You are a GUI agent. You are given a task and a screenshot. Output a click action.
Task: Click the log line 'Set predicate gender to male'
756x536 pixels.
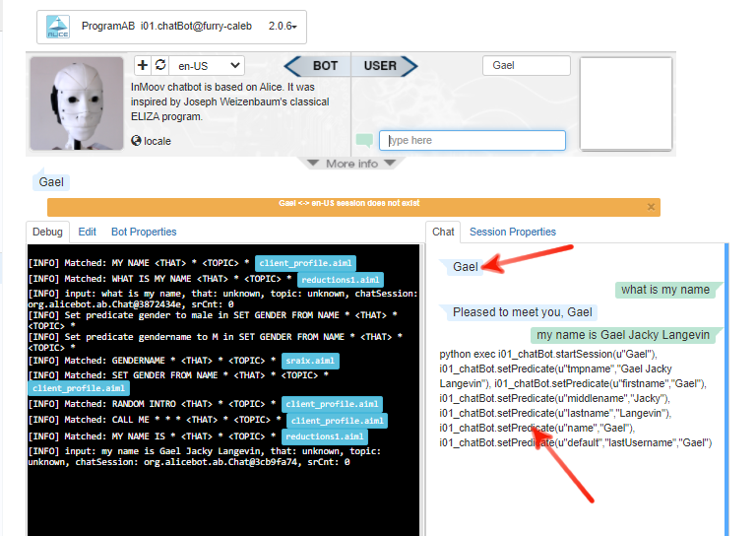213,320
